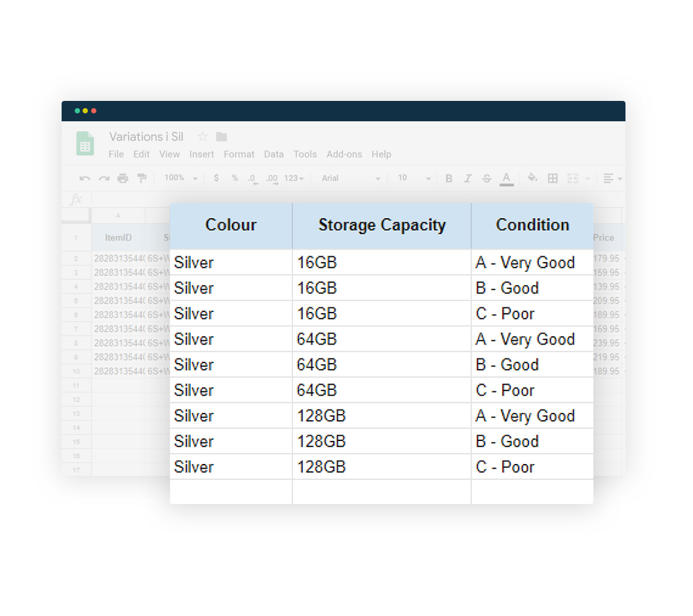693x616 pixels.
Task: Toggle italic formatting
Action: click(x=467, y=178)
